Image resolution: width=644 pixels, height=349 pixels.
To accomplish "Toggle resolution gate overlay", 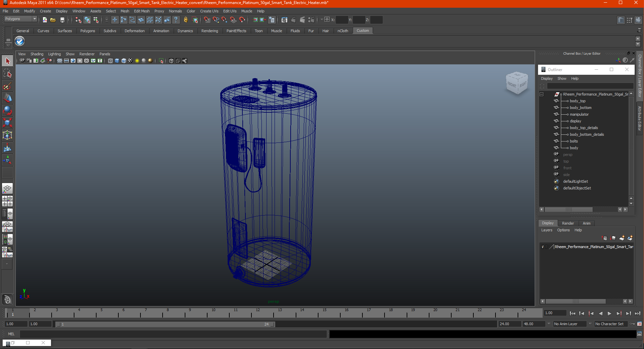I will click(x=73, y=61).
